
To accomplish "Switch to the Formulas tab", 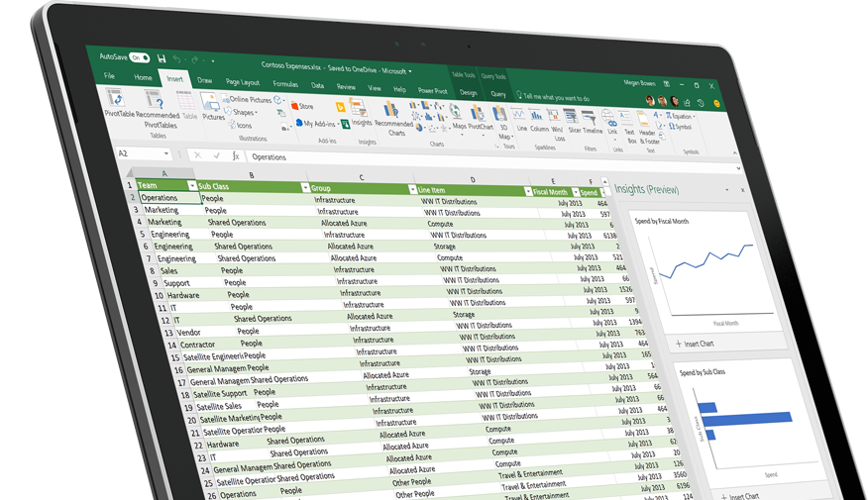I will (x=284, y=84).
